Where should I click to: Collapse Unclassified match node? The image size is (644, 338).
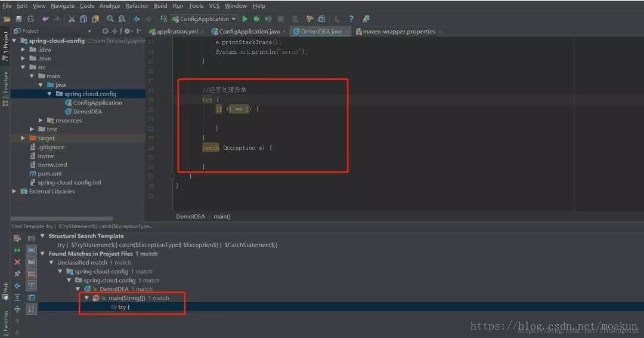[51, 262]
